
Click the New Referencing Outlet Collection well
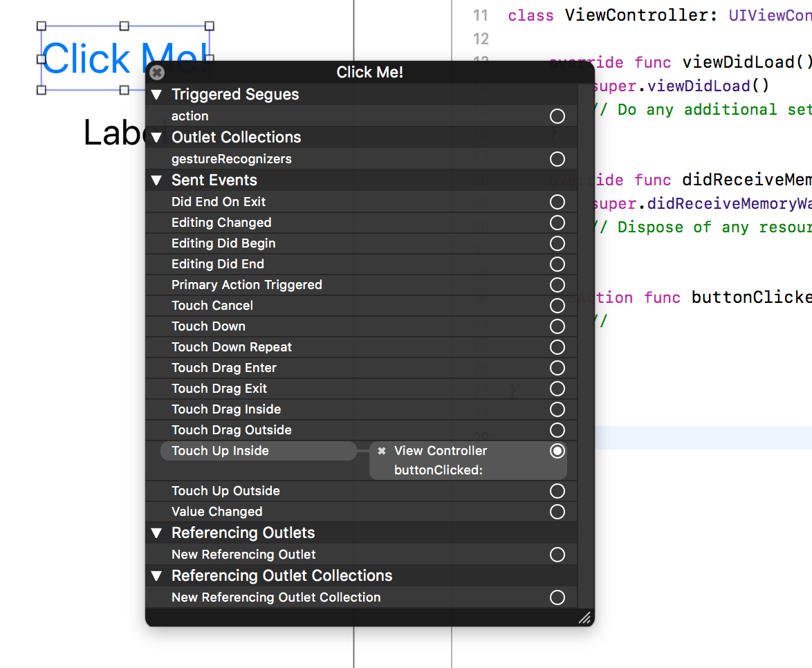click(557, 597)
